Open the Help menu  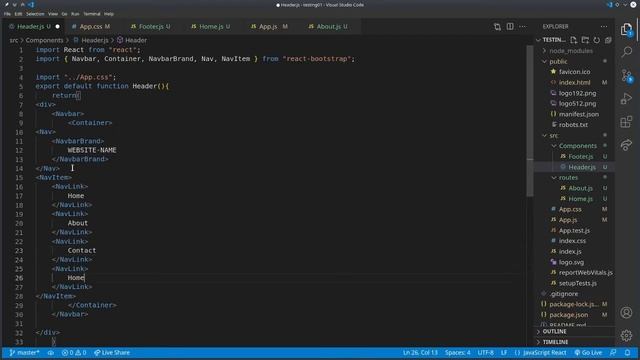[x=109, y=14]
